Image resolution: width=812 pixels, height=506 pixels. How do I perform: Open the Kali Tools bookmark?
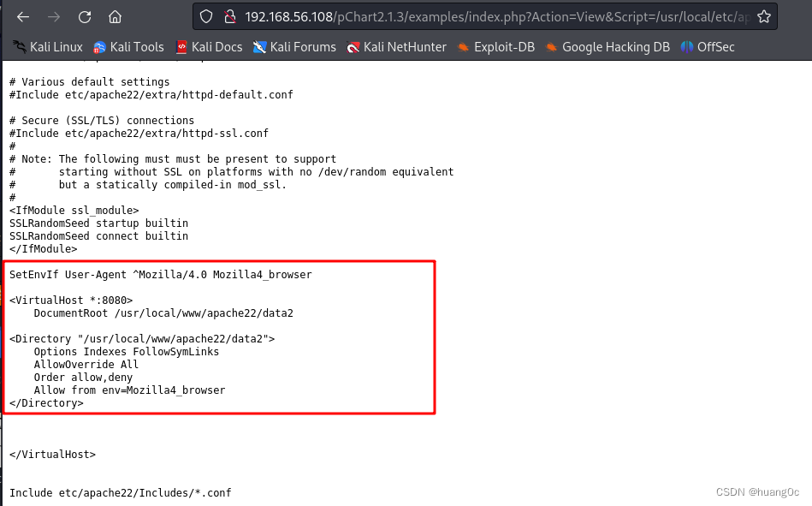(128, 47)
